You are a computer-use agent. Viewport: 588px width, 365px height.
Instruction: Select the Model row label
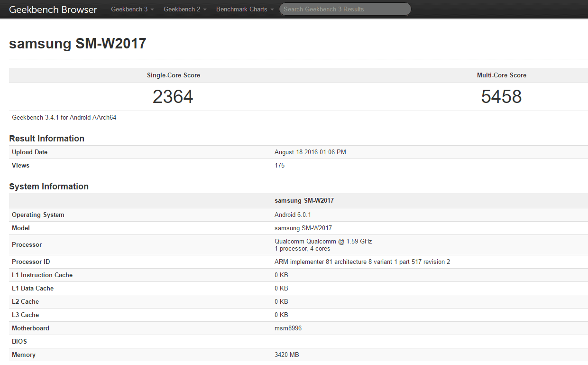(x=21, y=228)
